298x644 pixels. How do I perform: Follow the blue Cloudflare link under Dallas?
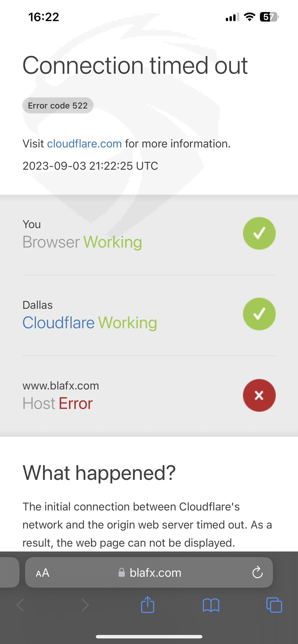(x=58, y=322)
